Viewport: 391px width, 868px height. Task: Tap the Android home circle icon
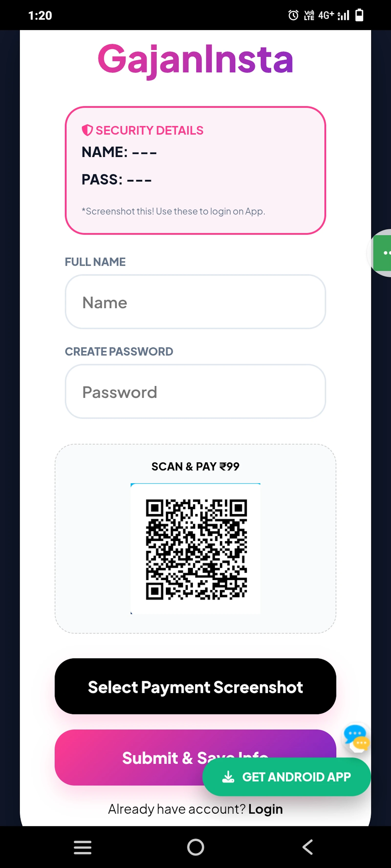196,847
